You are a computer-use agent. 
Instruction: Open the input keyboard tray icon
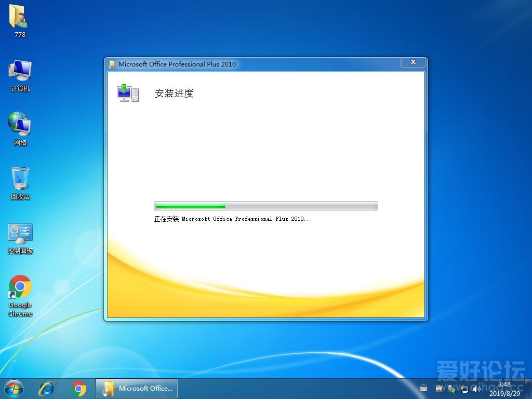pyautogui.click(x=423, y=388)
